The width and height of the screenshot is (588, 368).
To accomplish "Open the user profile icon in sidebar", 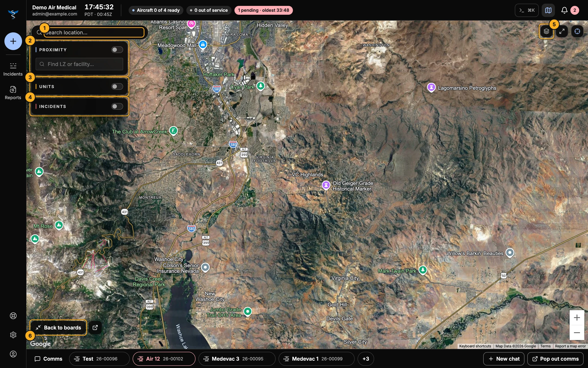I will tap(13, 354).
